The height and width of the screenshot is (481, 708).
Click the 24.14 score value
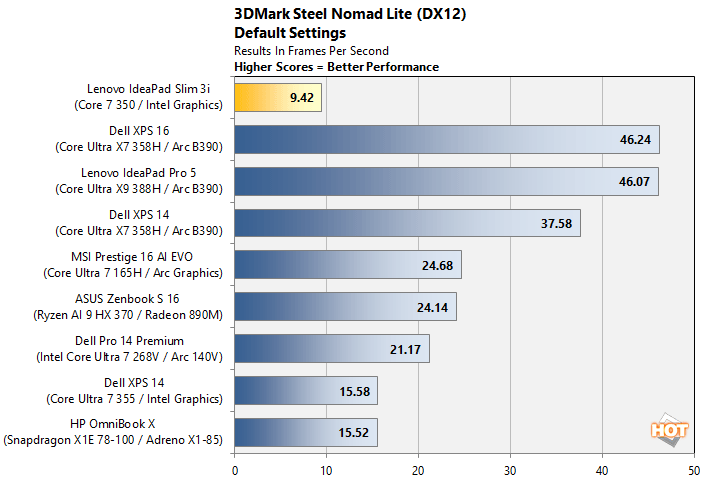(432, 308)
